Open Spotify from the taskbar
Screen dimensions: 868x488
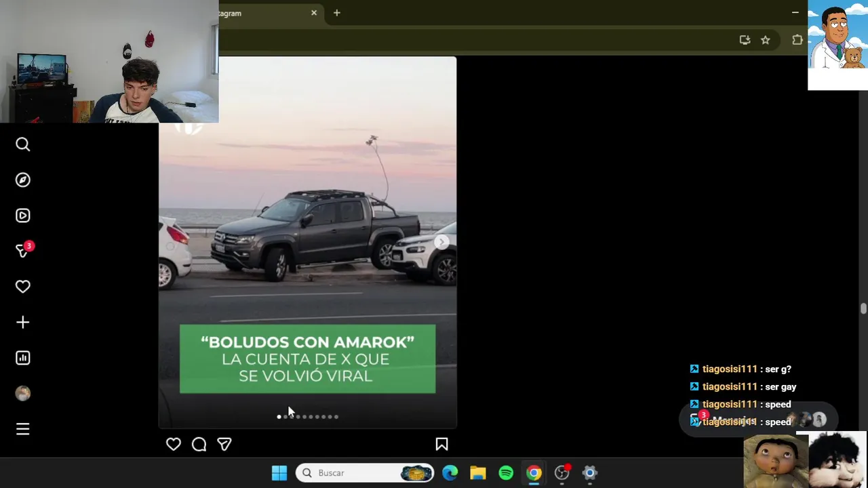506,473
